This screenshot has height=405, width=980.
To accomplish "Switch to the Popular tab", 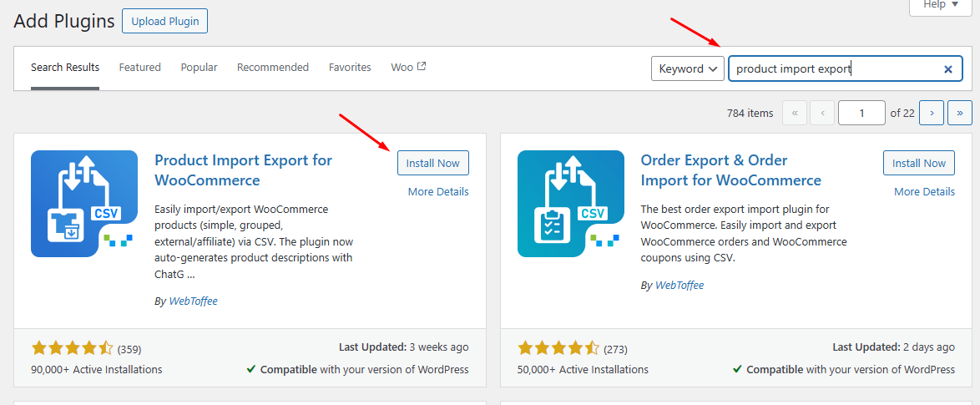I will click(x=199, y=67).
